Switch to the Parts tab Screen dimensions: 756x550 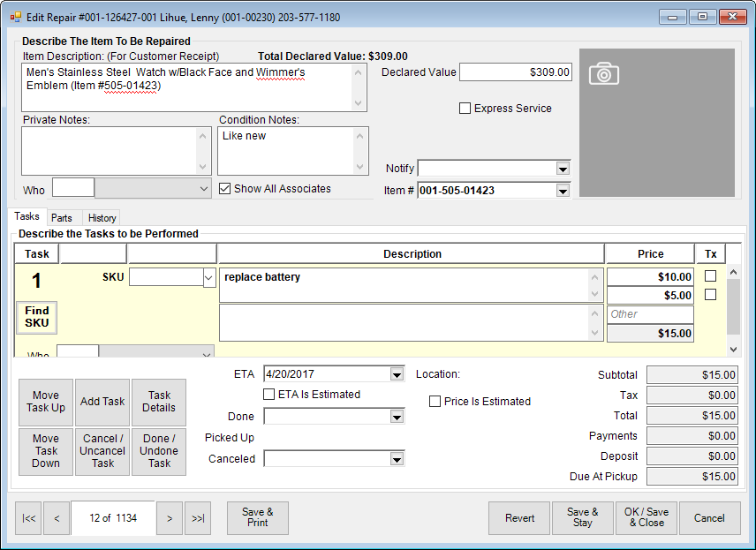pyautogui.click(x=61, y=218)
